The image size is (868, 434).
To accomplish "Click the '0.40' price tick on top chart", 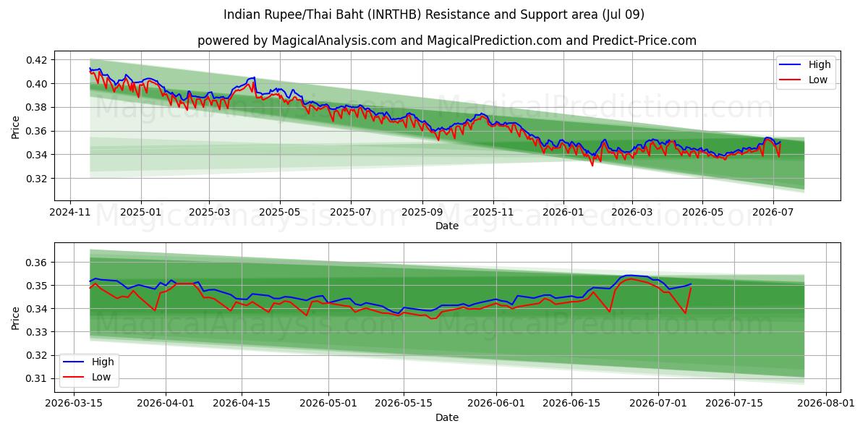I will click(38, 84).
